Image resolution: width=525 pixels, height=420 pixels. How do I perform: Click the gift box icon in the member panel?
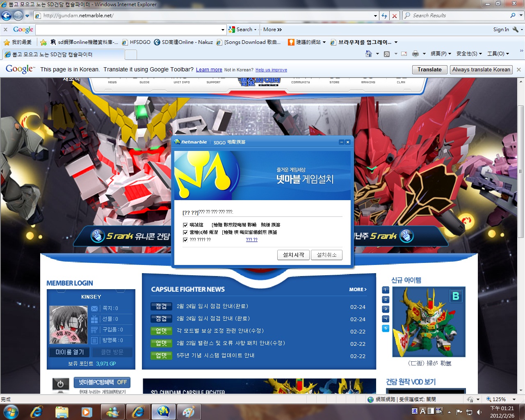(94, 319)
